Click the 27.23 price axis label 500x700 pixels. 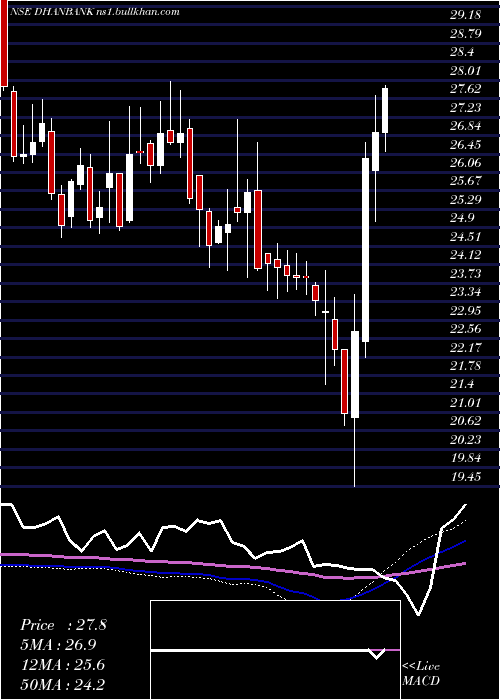point(465,108)
